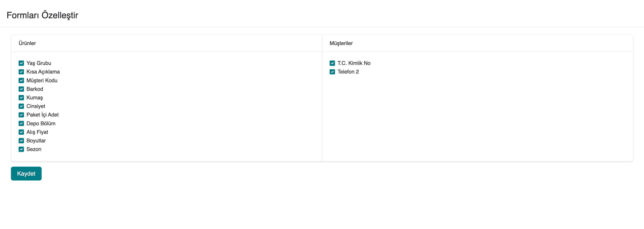Click the Kaydet save button
This screenshot has height=229, width=644.
(26, 174)
